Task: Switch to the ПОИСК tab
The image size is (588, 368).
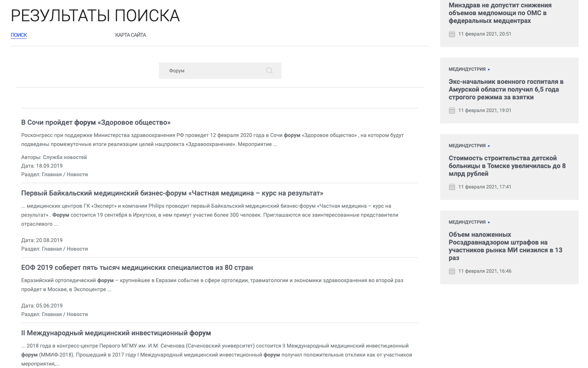Action: coord(18,35)
